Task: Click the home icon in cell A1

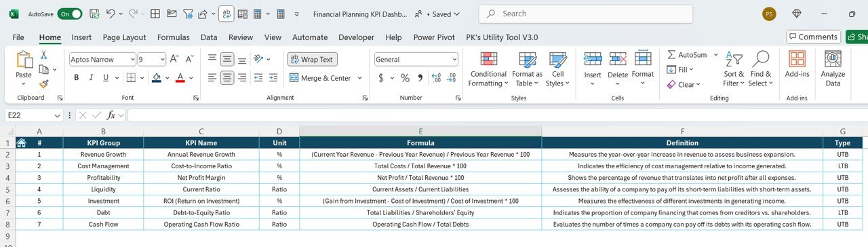Action: coord(21,142)
